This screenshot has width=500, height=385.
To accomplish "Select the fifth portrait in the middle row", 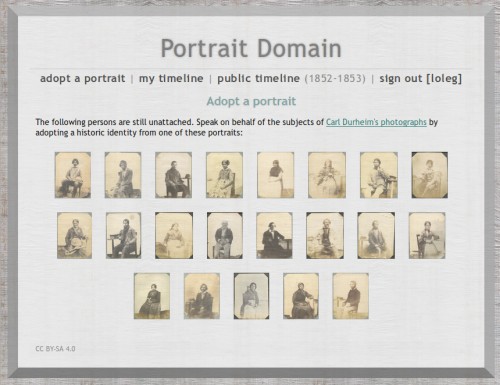I will pyautogui.click(x=274, y=235).
